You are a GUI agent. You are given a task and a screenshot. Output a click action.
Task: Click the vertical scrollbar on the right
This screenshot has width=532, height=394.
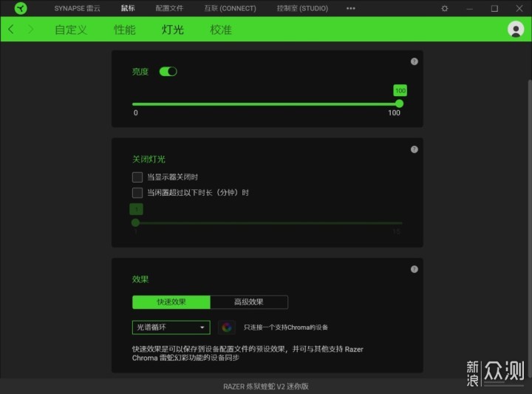[530, 228]
